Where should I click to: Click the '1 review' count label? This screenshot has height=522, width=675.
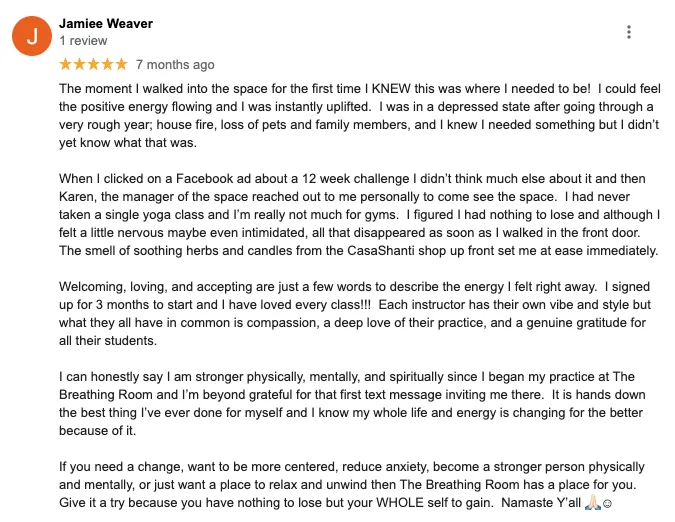(83, 41)
